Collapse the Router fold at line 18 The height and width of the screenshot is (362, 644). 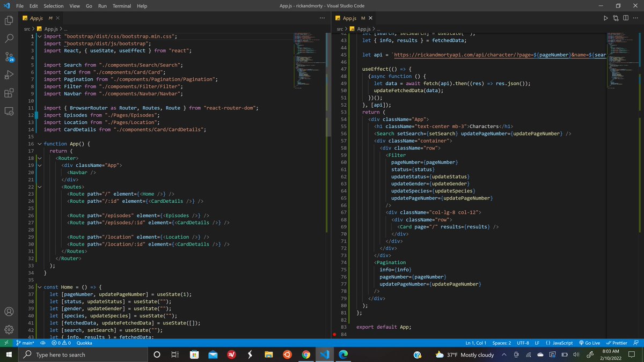[39, 158]
